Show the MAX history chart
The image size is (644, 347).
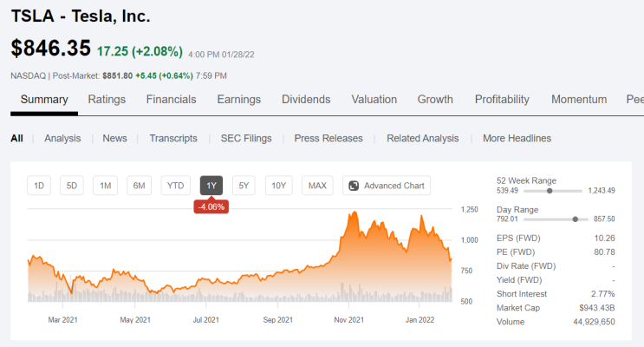click(x=317, y=186)
